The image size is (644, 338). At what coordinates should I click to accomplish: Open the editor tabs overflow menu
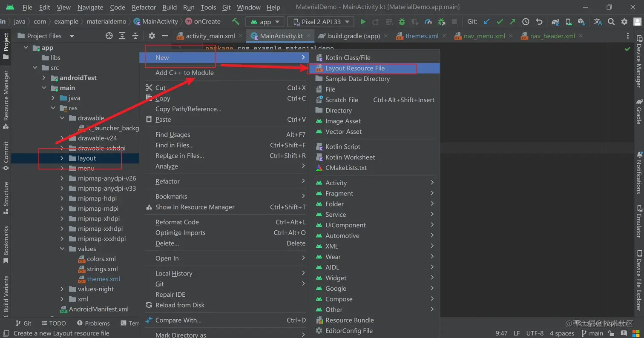(x=628, y=36)
